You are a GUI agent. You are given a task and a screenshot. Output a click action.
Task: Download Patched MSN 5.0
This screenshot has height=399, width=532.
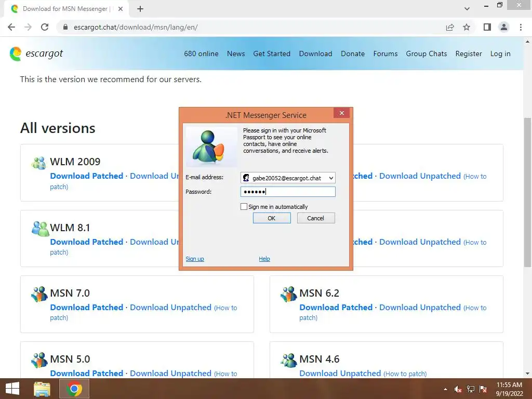87,373
